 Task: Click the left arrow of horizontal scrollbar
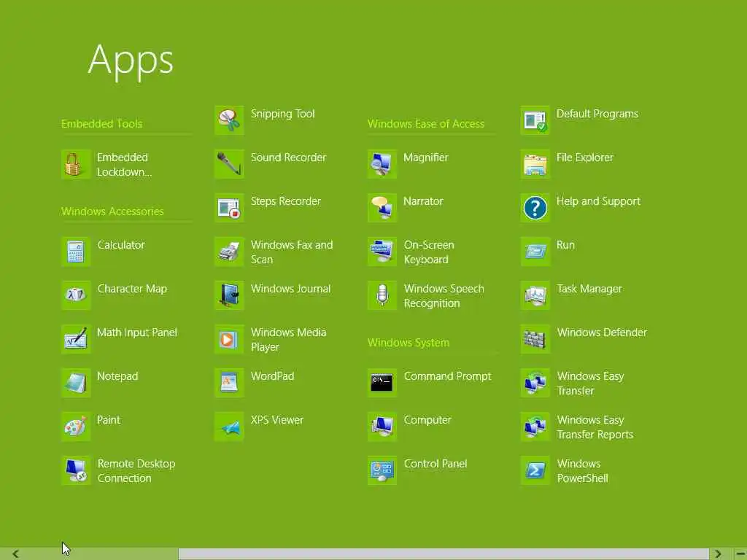(x=16, y=554)
